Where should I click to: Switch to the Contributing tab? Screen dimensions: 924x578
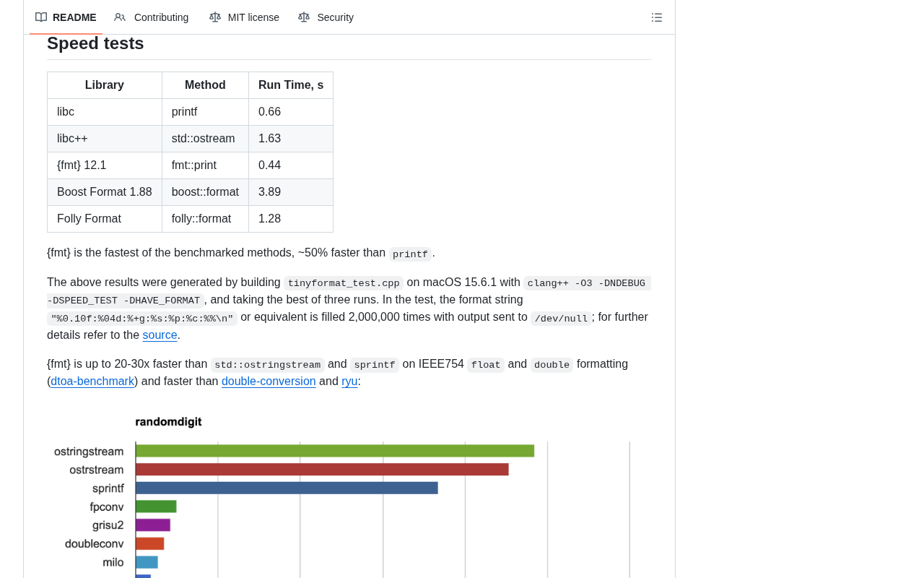152,17
